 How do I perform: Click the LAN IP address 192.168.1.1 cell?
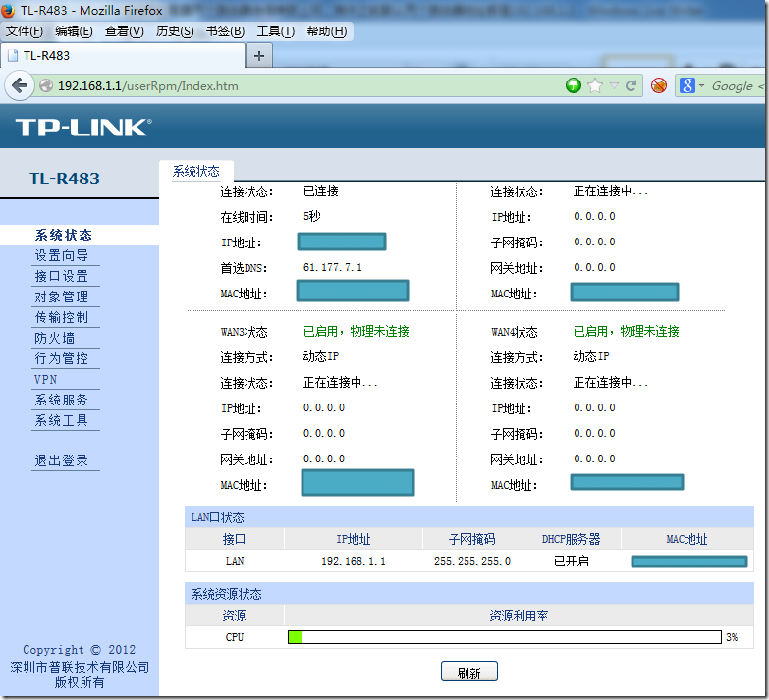tap(354, 561)
